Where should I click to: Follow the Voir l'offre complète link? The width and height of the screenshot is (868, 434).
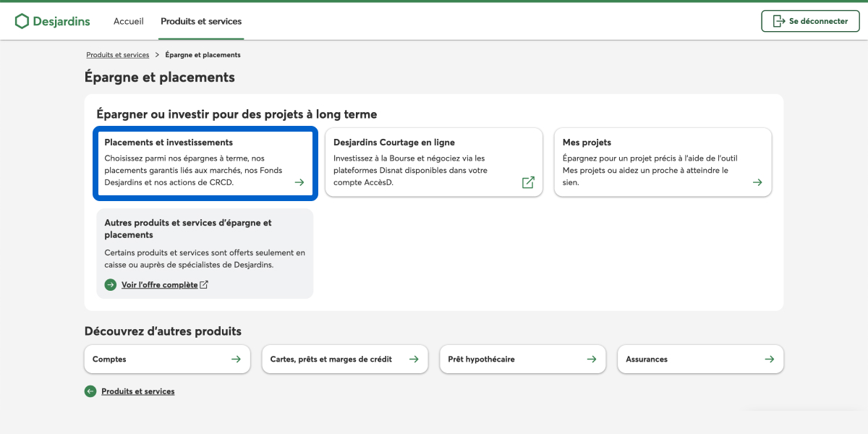click(x=159, y=285)
